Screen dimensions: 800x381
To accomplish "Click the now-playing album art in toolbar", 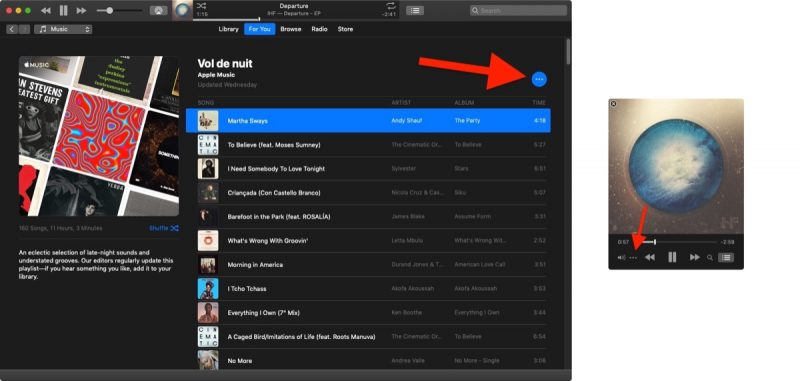I will pyautogui.click(x=182, y=10).
